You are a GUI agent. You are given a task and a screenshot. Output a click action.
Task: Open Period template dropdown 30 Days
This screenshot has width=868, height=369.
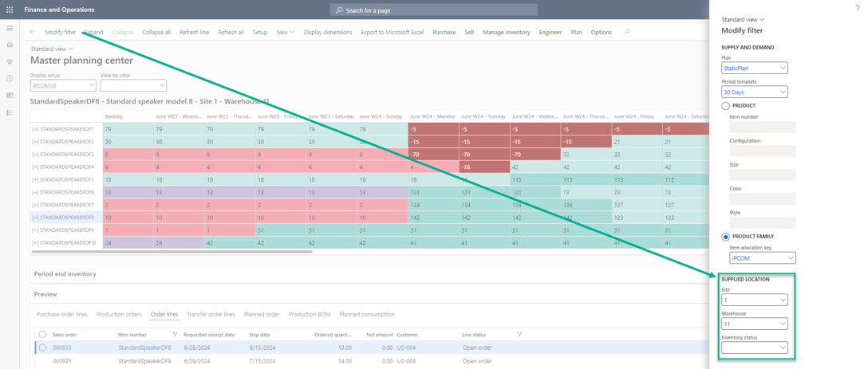click(x=755, y=92)
